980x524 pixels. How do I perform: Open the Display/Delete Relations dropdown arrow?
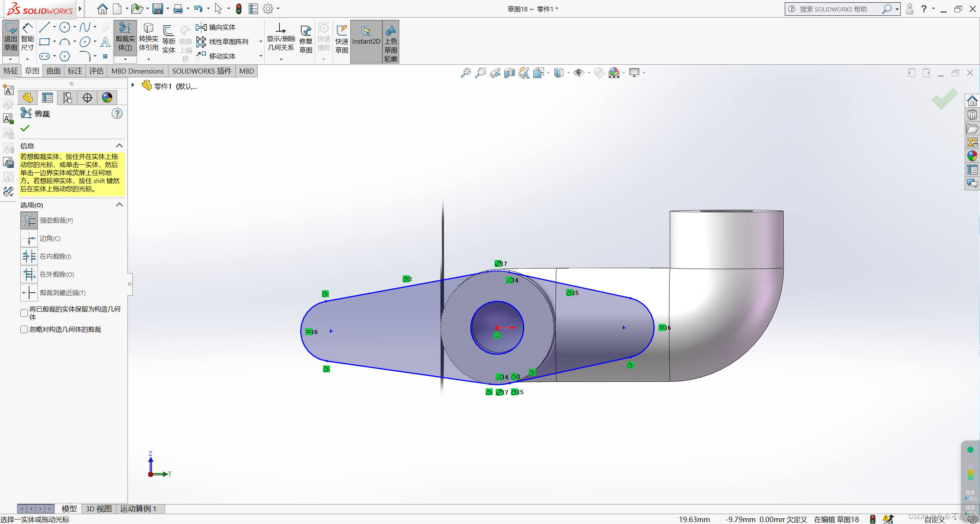[x=281, y=59]
